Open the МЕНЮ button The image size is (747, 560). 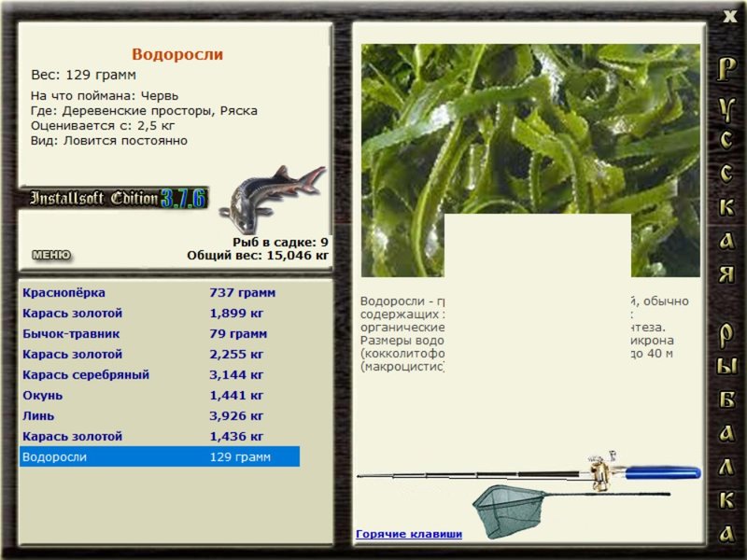tap(51, 255)
